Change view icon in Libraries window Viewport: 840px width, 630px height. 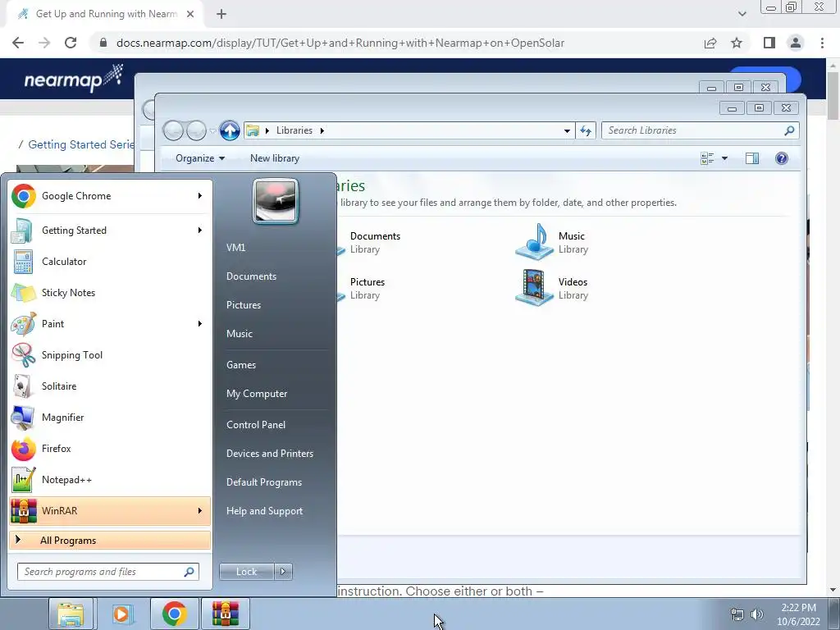tap(707, 158)
